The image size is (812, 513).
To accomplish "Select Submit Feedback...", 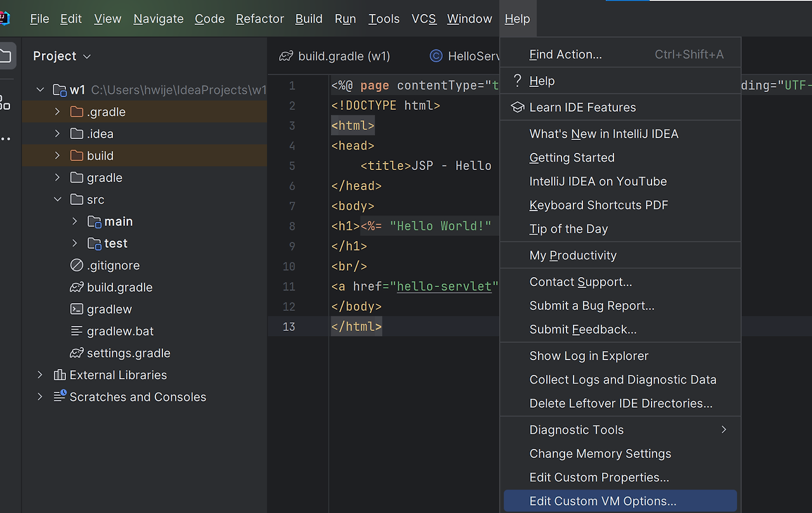I will click(620, 330).
